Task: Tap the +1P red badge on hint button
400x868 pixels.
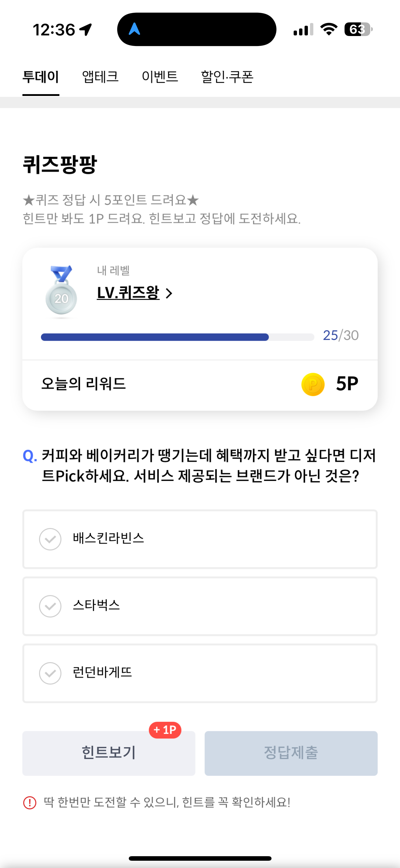Action: pyautogui.click(x=165, y=730)
